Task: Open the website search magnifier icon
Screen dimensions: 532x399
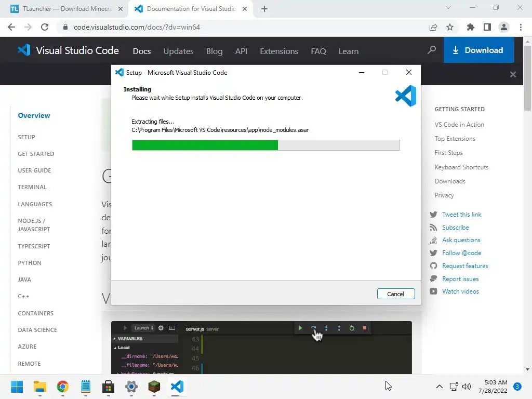Action: click(432, 50)
